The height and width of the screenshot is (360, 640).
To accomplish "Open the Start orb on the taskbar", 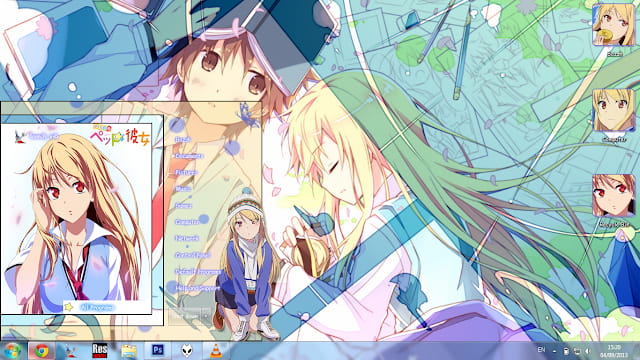I will tap(12, 350).
